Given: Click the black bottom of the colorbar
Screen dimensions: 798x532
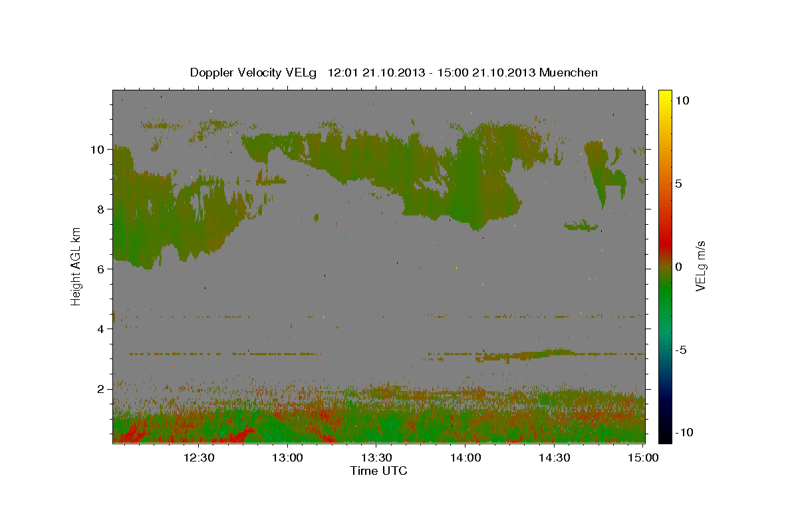Looking at the screenshot, I should tap(664, 437).
